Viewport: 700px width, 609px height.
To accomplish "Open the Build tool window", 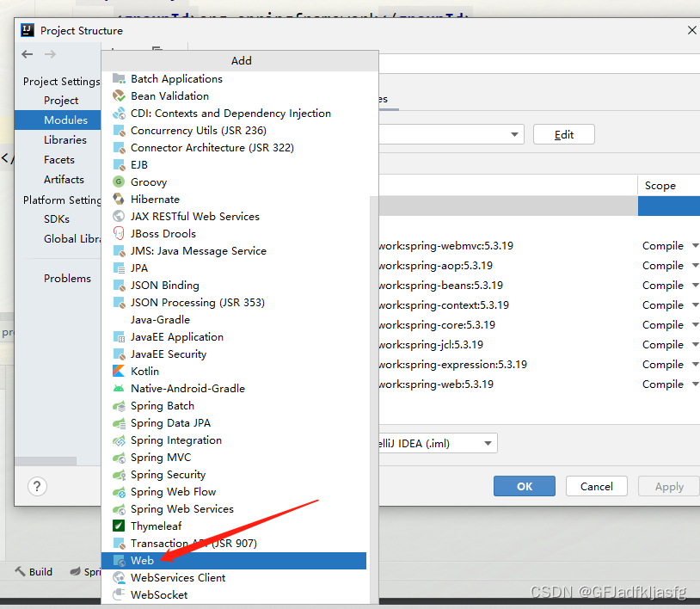I will [34, 572].
